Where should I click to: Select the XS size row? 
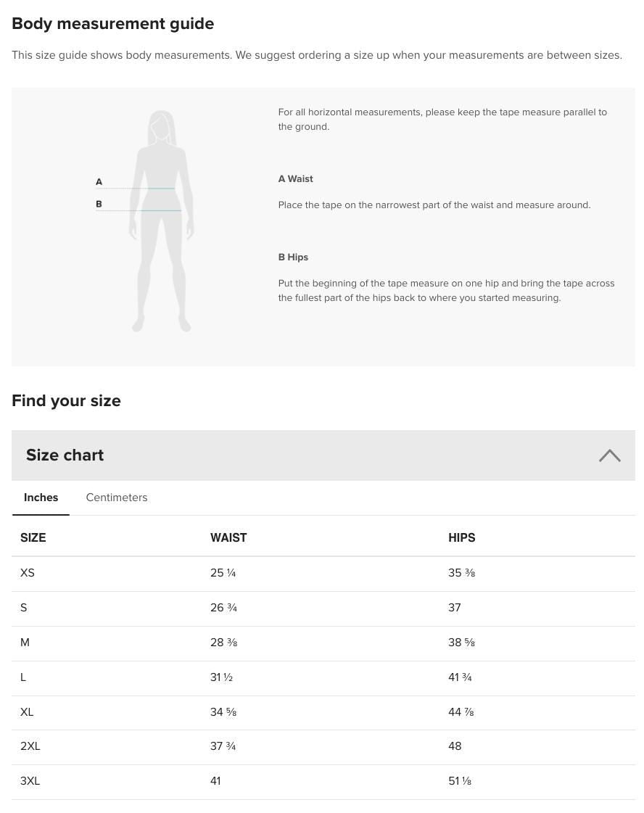(28, 573)
